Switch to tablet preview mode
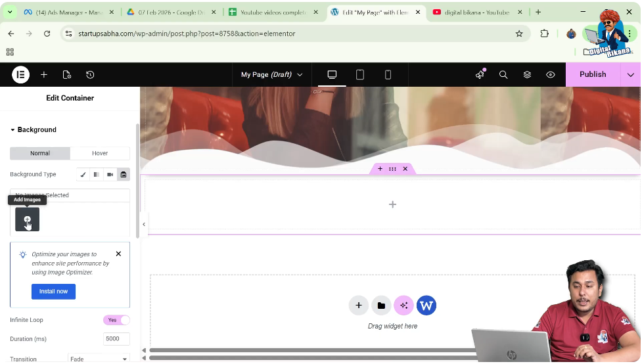Screen dimensions: 642x364 point(360,74)
